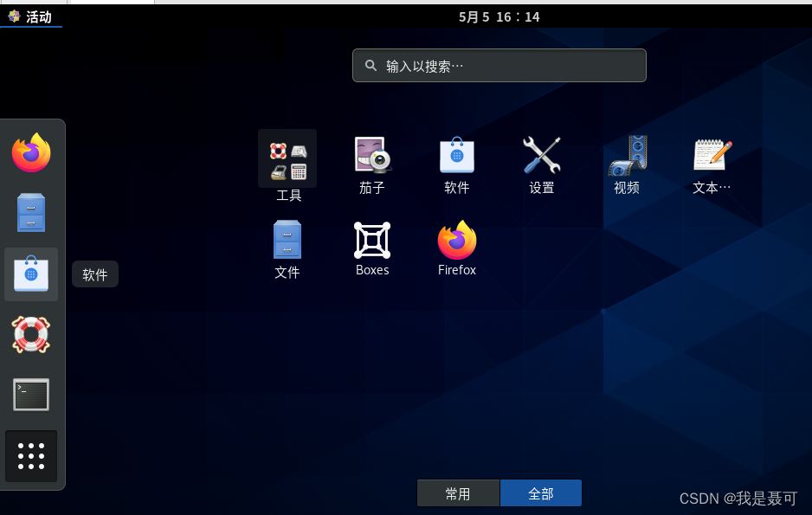The width and height of the screenshot is (812, 515).
Task: Open the 视频 videos app
Action: pos(627,156)
